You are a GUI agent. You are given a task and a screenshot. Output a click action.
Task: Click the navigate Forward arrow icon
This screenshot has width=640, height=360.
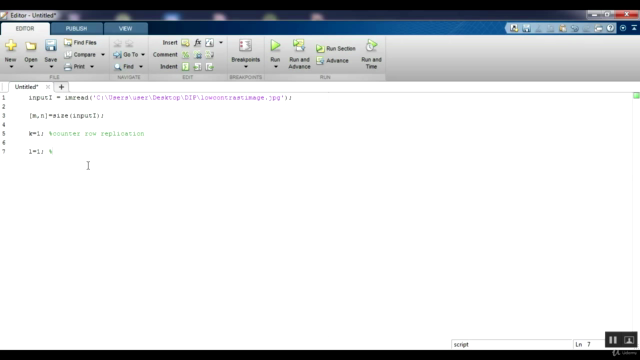click(x=129, y=43)
